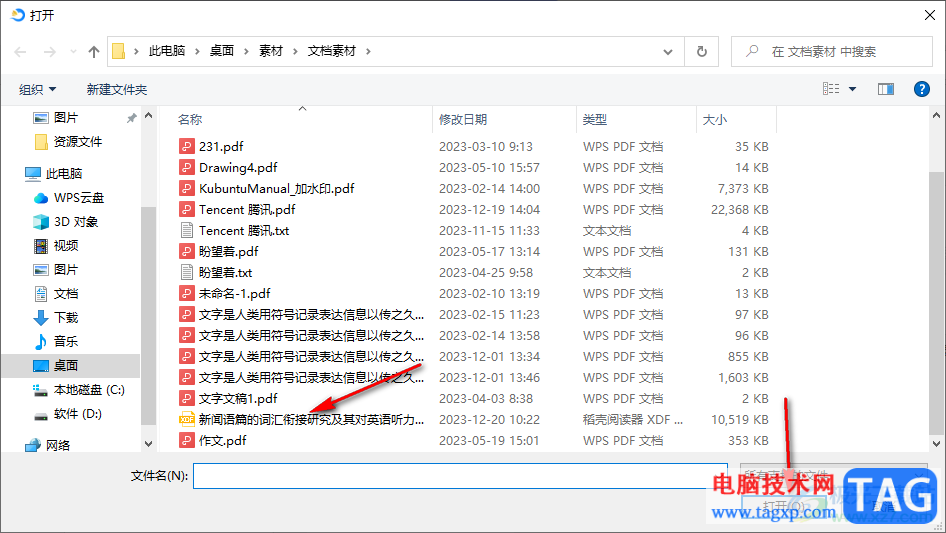Click sidebar scroll up arrow
The image size is (946, 533).
click(148, 116)
